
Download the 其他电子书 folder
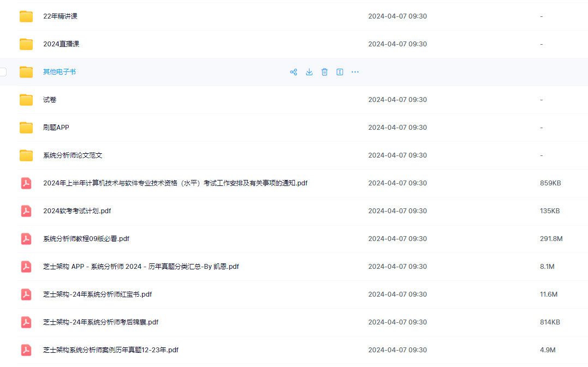click(309, 72)
